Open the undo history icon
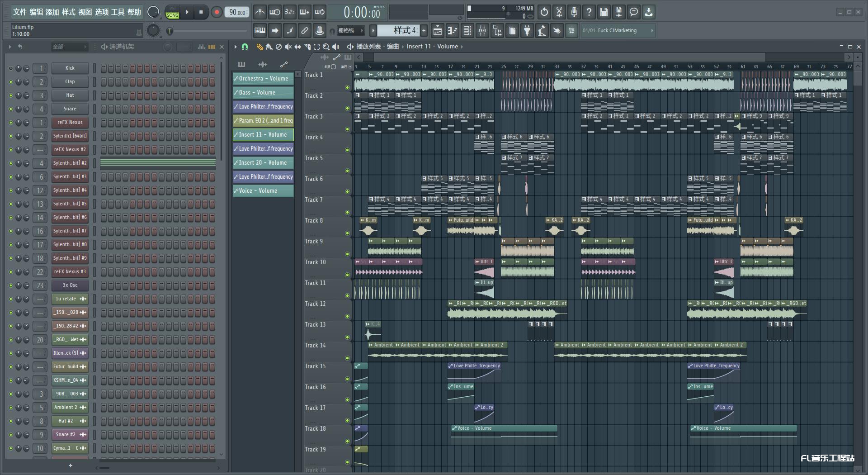This screenshot has height=475, width=868. (x=544, y=12)
